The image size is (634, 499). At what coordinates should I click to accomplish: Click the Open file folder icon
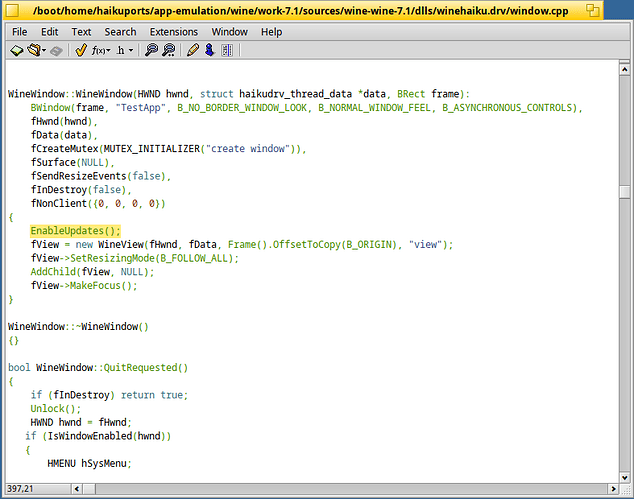tap(34, 50)
